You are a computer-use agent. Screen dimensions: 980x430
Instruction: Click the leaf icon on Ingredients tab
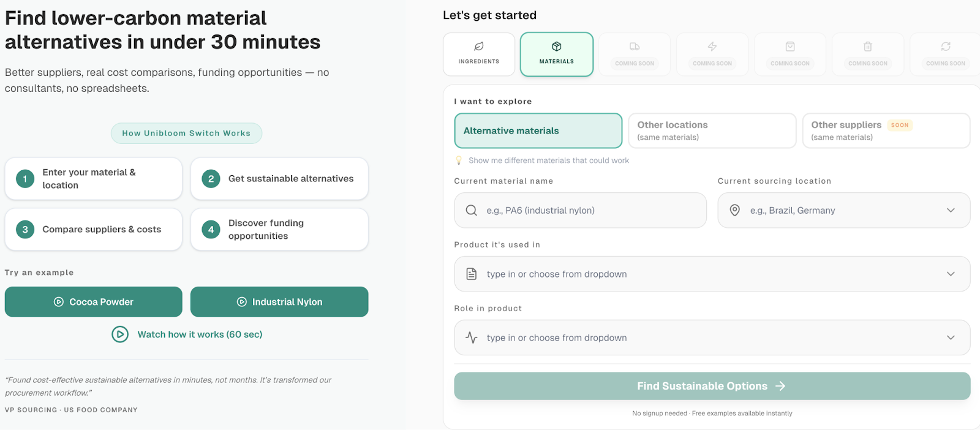pos(479,47)
